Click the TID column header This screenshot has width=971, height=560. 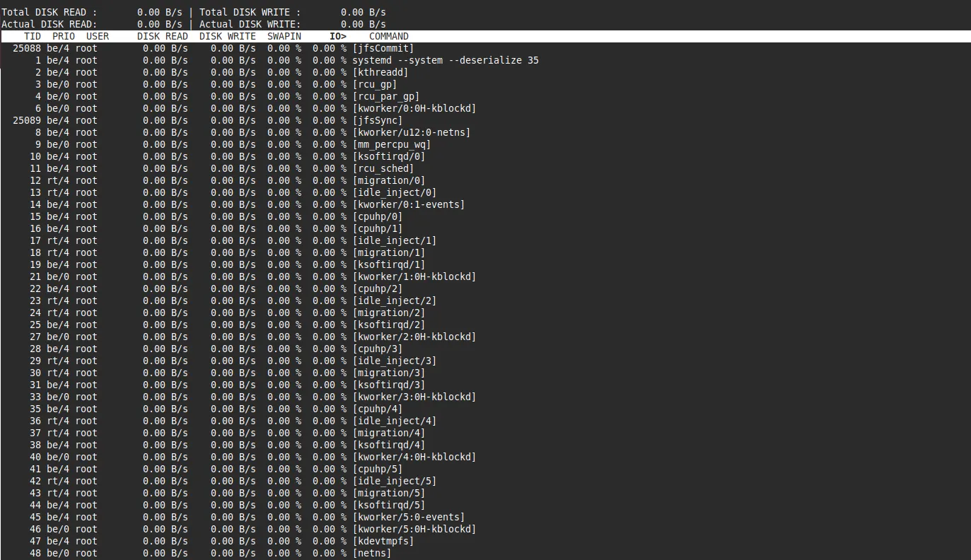coord(33,36)
